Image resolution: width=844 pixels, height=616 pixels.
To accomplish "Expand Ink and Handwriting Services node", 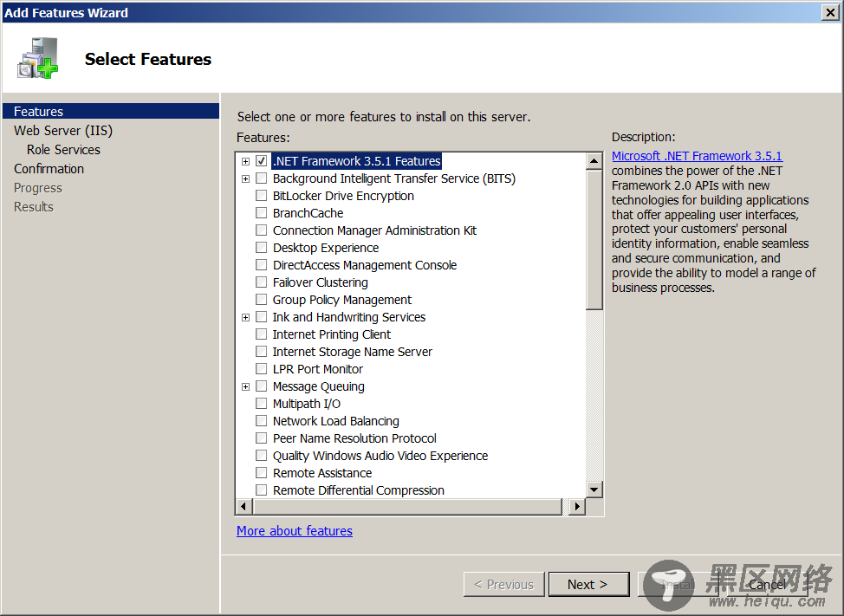I will click(x=245, y=317).
